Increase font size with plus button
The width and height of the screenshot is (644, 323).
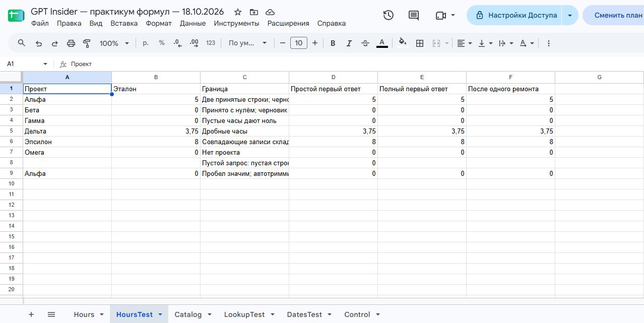315,43
